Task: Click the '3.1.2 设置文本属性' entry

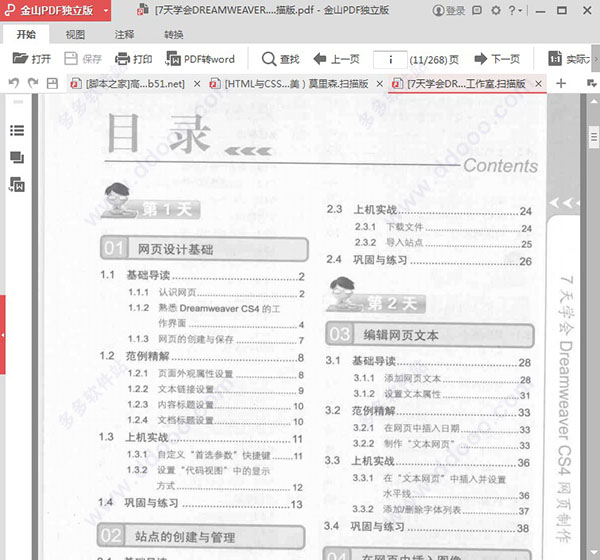Action: [442, 395]
